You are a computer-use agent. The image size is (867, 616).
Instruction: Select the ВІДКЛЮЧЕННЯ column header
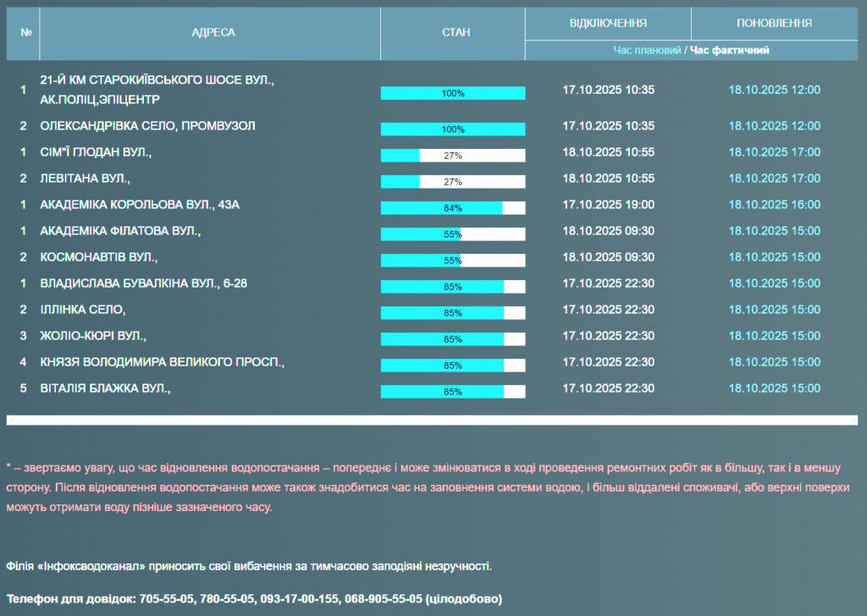pyautogui.click(x=608, y=23)
